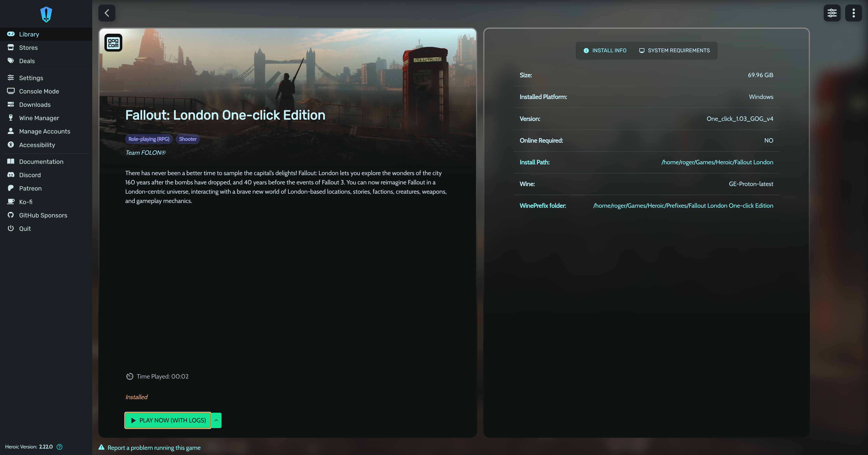The image size is (868, 455).
Task: Click the Wine Manager glass icon
Action: [x=11, y=118]
